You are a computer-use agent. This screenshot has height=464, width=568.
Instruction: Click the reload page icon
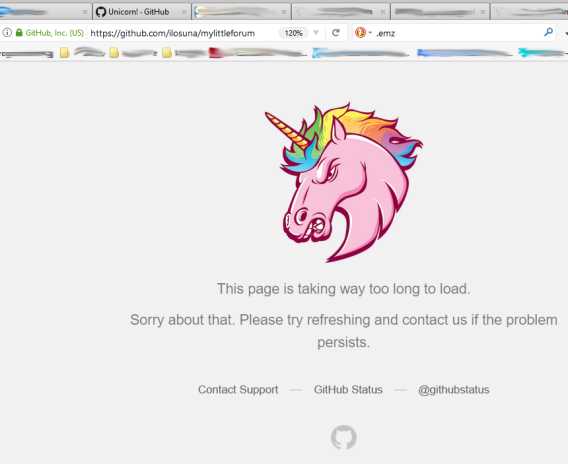click(x=336, y=33)
